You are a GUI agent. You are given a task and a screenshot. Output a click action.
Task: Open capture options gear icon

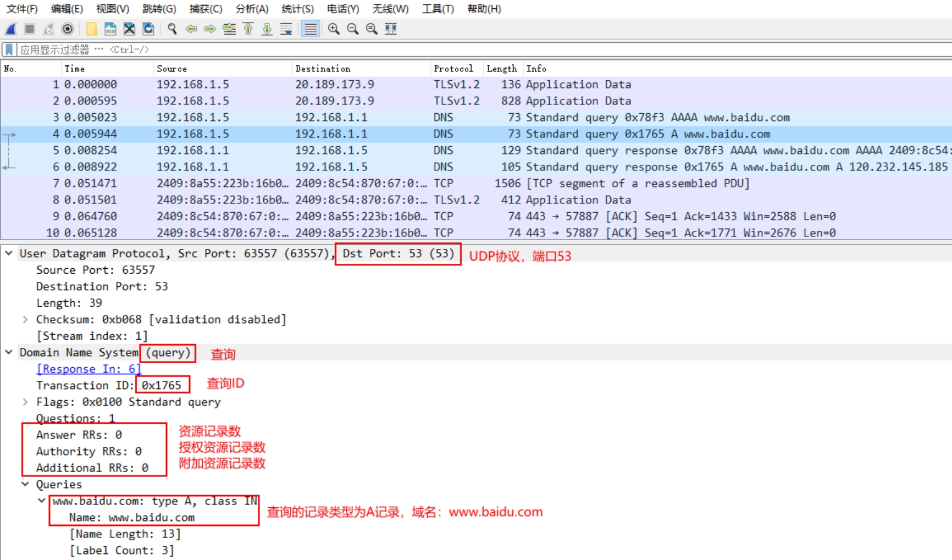[x=68, y=29]
